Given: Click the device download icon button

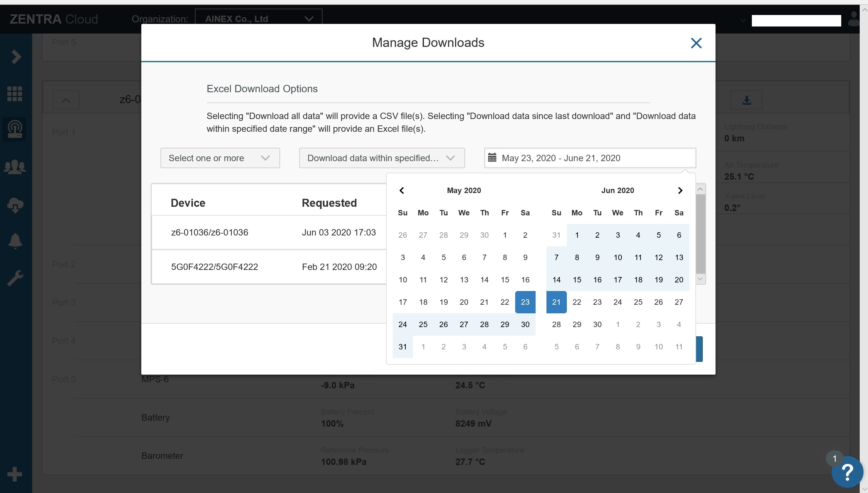Looking at the screenshot, I should (746, 100).
